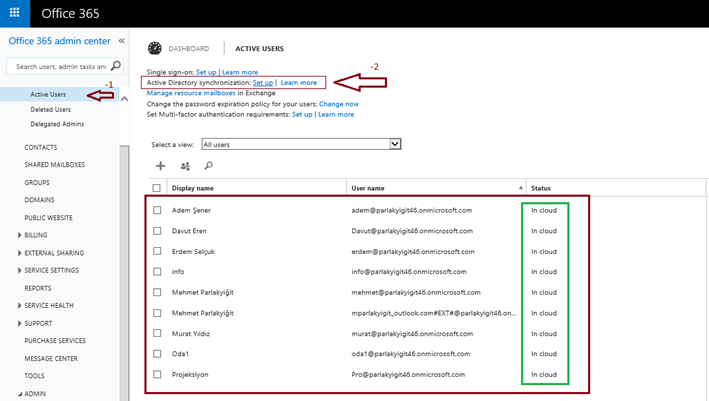Click the dashboard gauge icon
This screenshot has height=401, width=709.
coord(155,48)
